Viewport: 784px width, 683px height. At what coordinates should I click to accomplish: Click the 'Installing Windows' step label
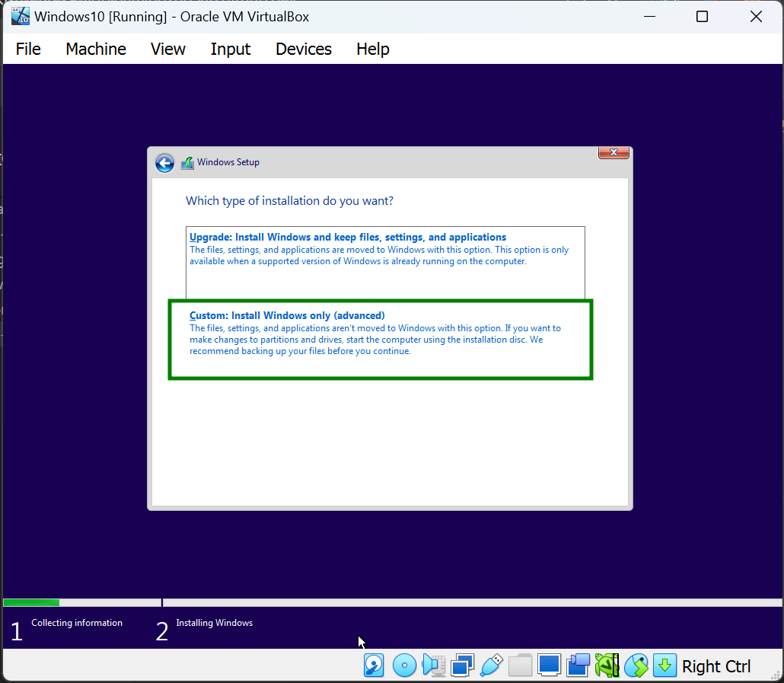[215, 623]
